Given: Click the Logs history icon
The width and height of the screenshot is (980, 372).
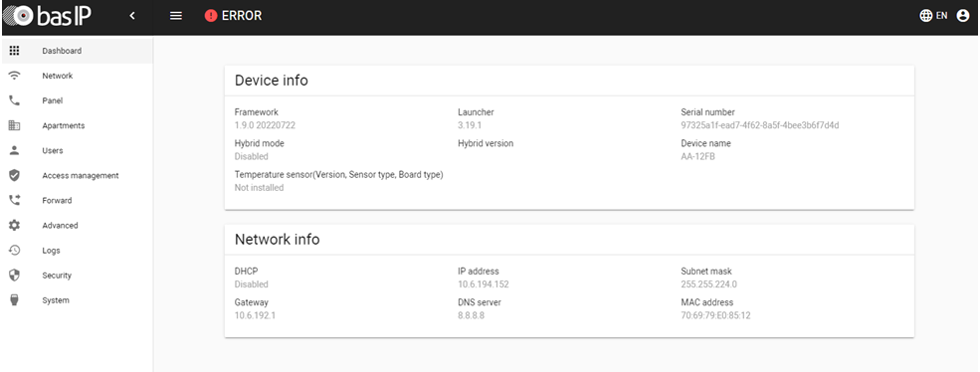Looking at the screenshot, I should coord(14,250).
